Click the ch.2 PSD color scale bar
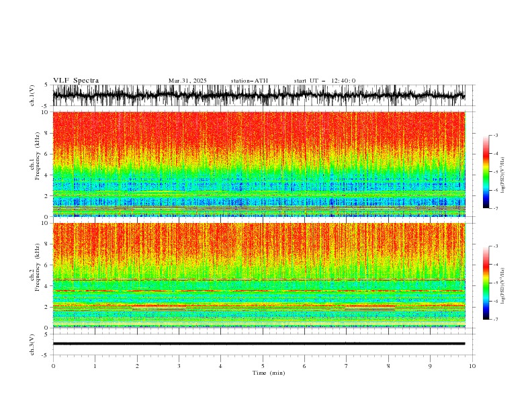Image resolution: width=532 pixels, height=411 pixels. [486, 283]
